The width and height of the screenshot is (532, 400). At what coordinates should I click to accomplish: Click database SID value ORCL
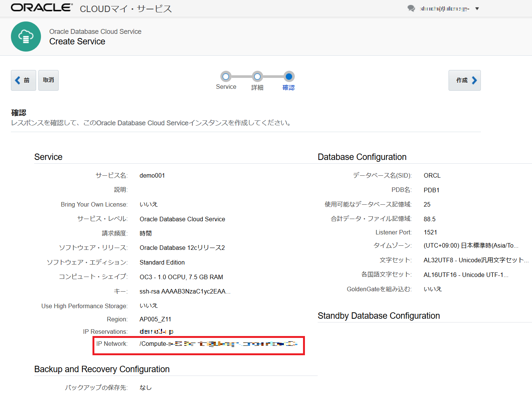coord(432,175)
